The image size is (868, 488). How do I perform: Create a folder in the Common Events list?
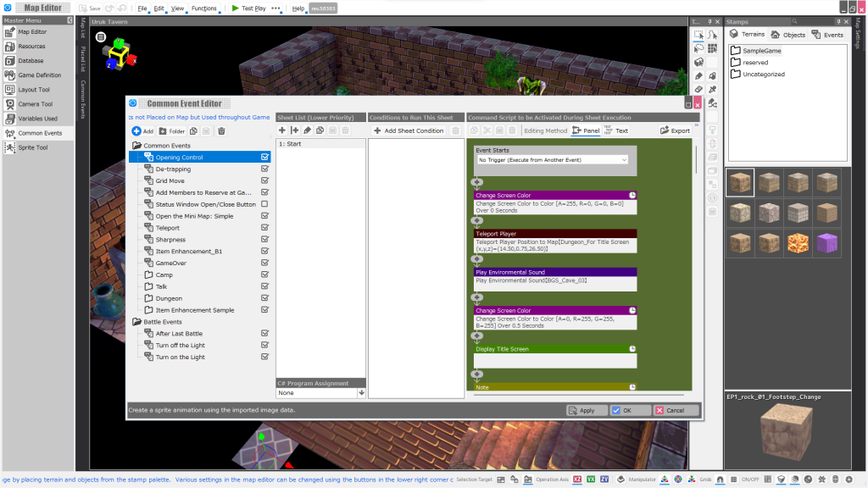171,130
